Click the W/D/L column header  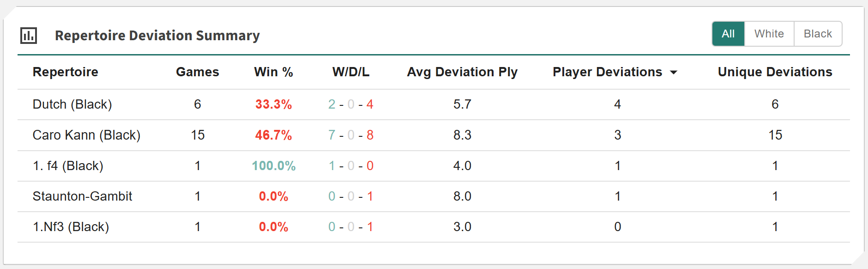(351, 72)
